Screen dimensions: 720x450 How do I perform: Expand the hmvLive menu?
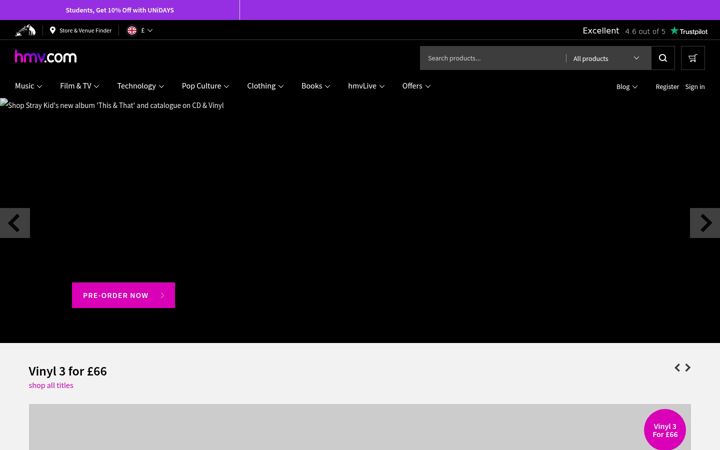pos(366,86)
